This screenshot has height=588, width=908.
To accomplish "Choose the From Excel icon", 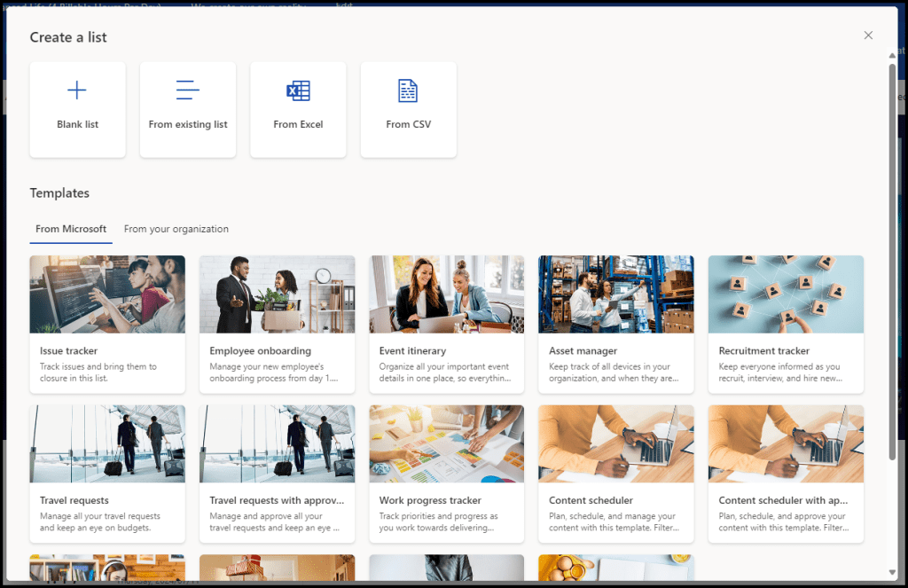I will (298, 90).
